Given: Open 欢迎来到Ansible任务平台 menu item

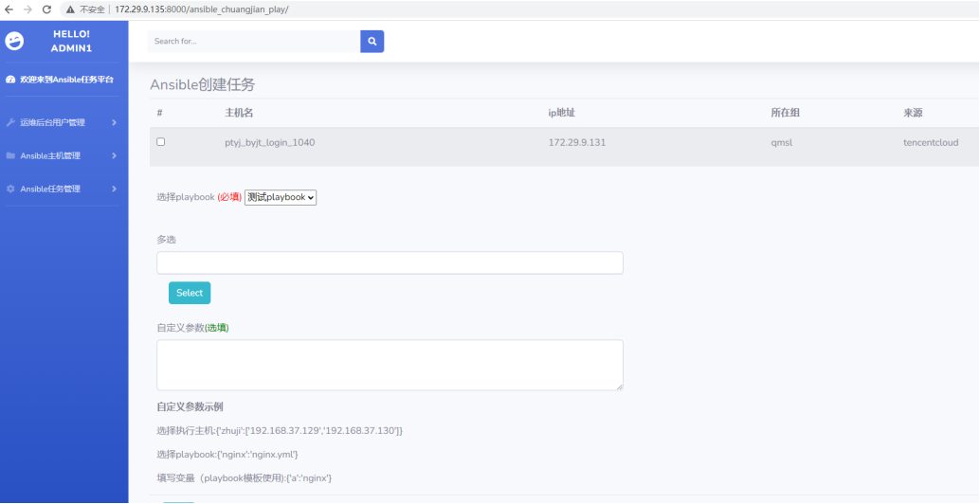Looking at the screenshot, I should click(x=61, y=80).
